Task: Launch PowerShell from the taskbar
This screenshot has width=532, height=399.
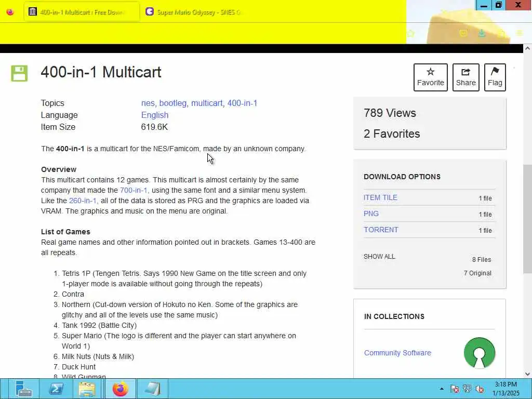Action: [x=56, y=389]
